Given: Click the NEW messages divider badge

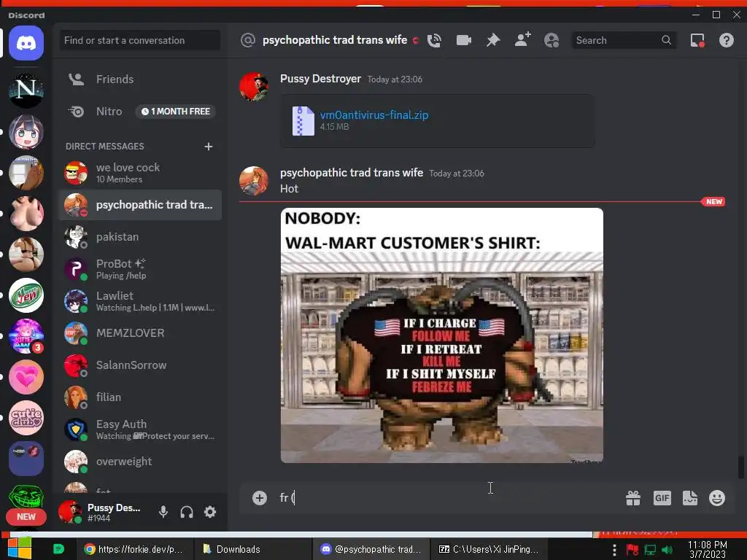Looking at the screenshot, I should pyautogui.click(x=713, y=202).
